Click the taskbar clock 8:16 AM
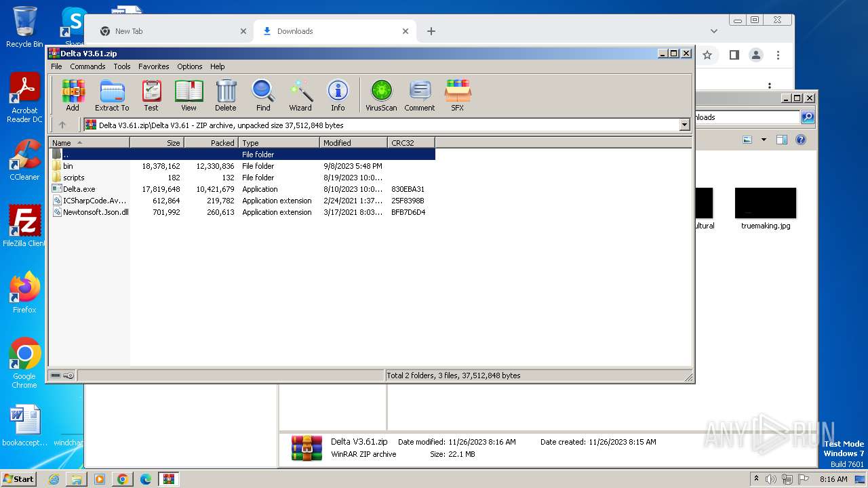The height and width of the screenshot is (488, 868). (x=833, y=479)
